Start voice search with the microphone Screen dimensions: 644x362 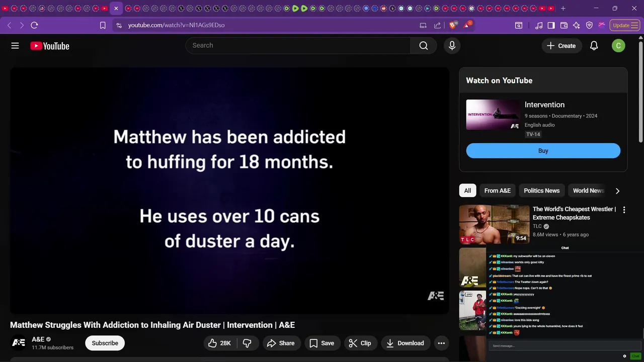click(452, 46)
